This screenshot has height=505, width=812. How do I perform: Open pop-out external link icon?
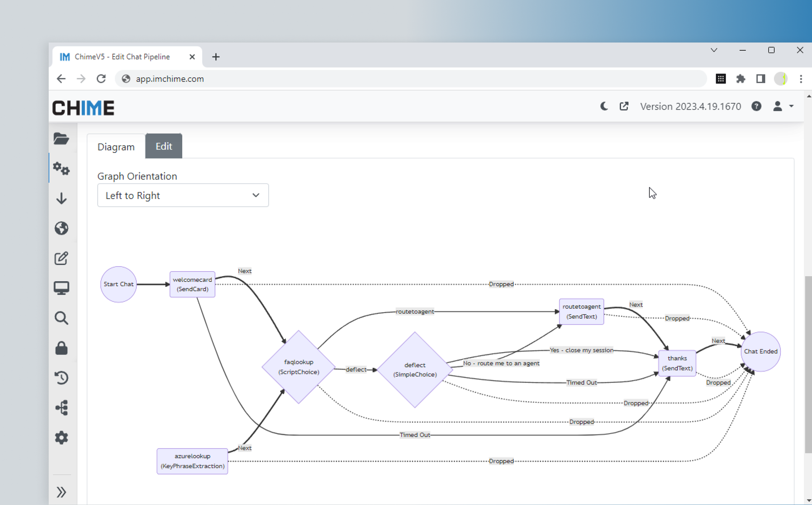click(624, 107)
